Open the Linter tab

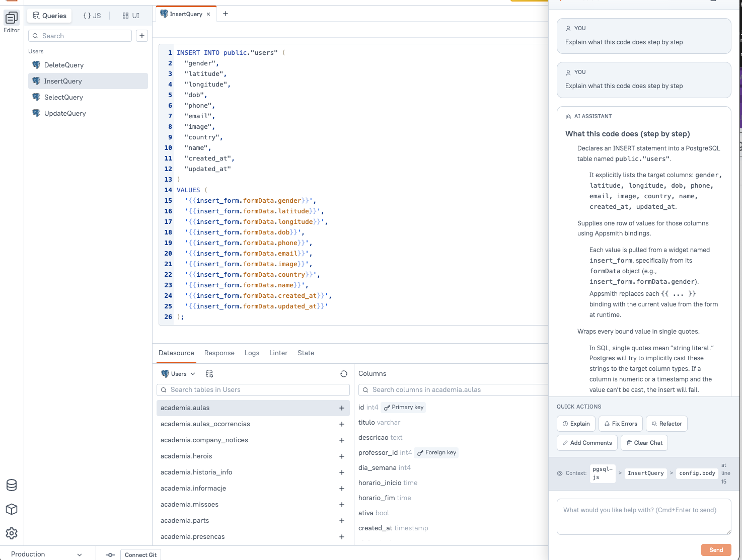coord(278,353)
